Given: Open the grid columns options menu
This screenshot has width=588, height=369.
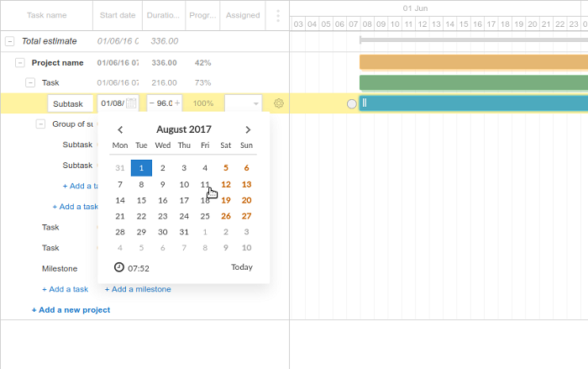Looking at the screenshot, I should click(278, 15).
